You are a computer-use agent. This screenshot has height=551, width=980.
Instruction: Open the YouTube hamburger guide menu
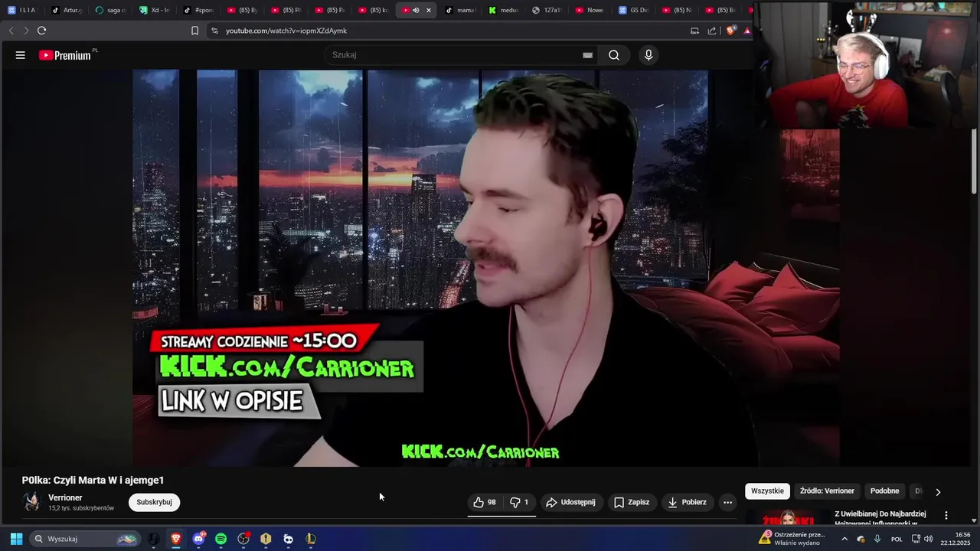pyautogui.click(x=21, y=55)
